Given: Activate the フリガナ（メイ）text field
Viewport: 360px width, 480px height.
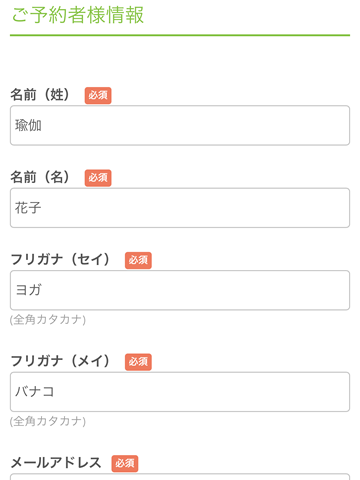Looking at the screenshot, I should [180, 392].
